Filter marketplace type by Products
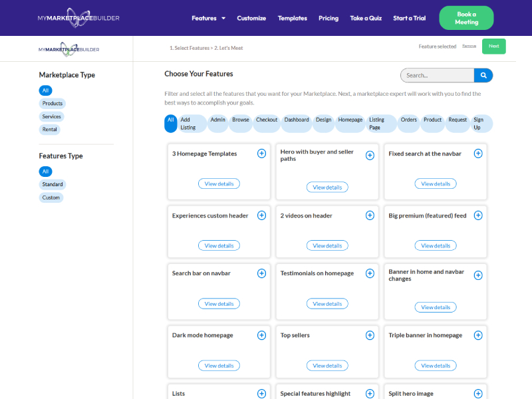The height and width of the screenshot is (399, 532). tap(52, 104)
